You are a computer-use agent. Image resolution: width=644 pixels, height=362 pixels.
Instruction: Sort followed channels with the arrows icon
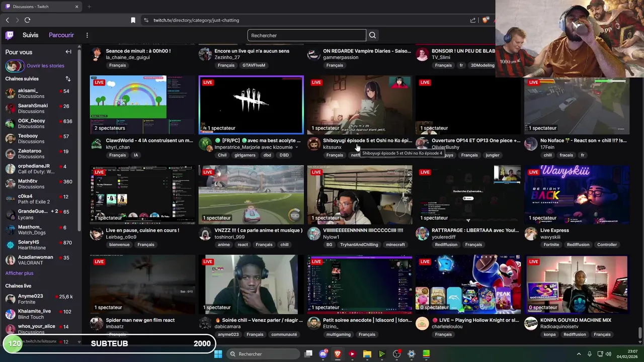click(68, 79)
